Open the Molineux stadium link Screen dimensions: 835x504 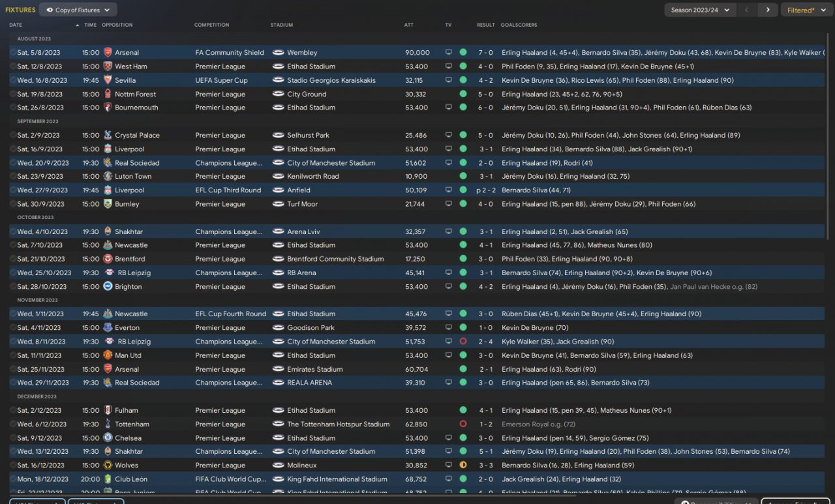tap(302, 466)
